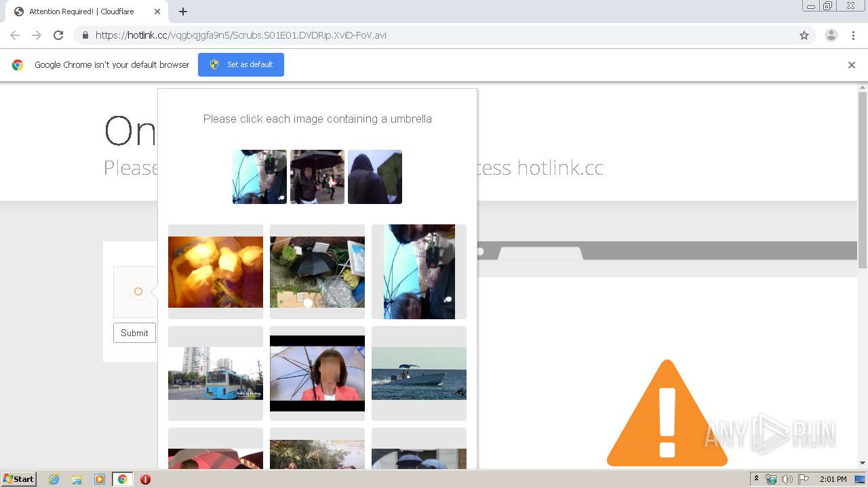
Task: Open the Action Center flag icon
Action: coord(804,479)
